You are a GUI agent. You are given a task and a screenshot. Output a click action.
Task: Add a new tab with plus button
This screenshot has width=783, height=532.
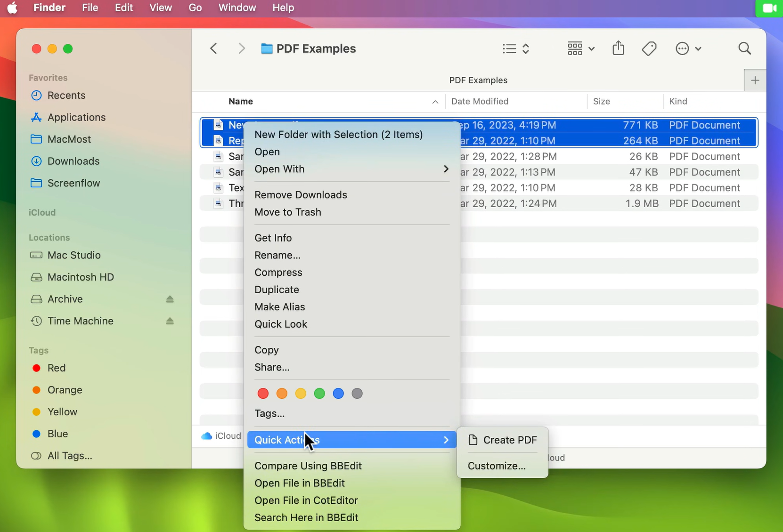pyautogui.click(x=755, y=81)
